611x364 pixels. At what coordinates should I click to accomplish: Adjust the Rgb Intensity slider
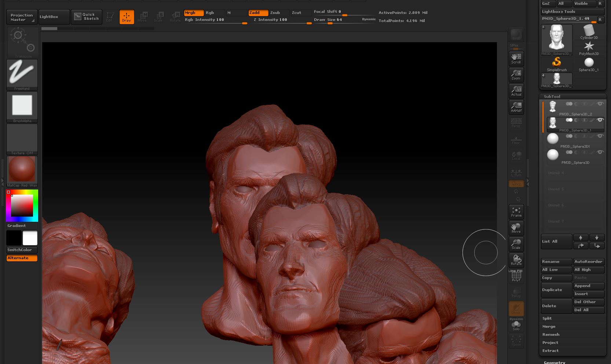click(216, 20)
